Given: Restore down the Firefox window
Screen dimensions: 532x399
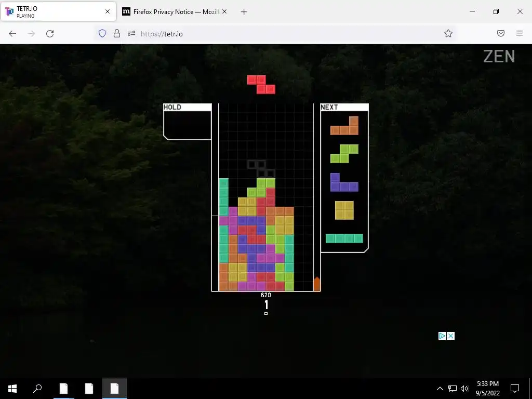Looking at the screenshot, I should 496,11.
